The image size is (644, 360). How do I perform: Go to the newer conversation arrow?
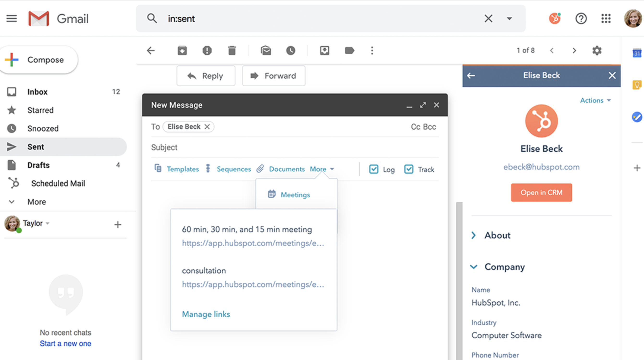[x=552, y=51]
